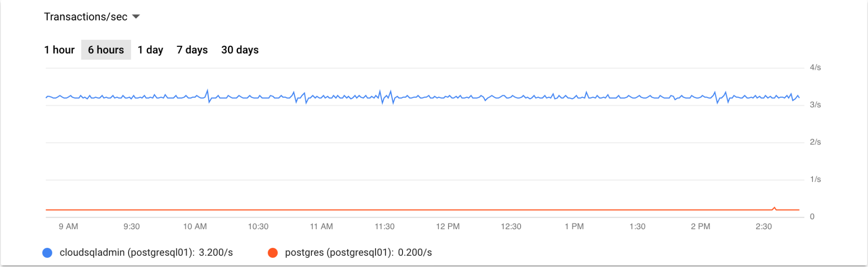Click the orange color indicator for postgres
868x267 pixels.
pyautogui.click(x=273, y=252)
